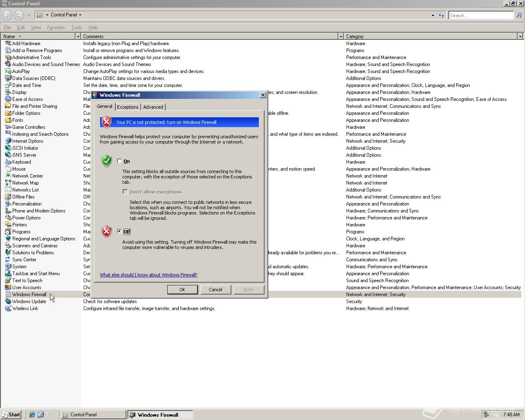
Task: Select the Data Sources (ODBC) icon
Action: point(8,78)
